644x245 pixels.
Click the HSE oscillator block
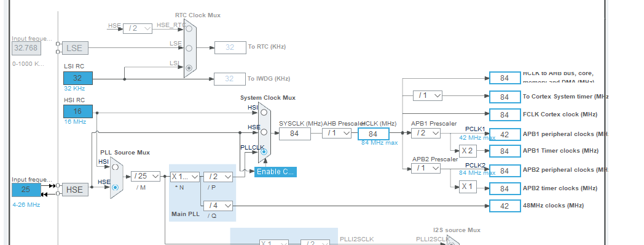click(74, 190)
